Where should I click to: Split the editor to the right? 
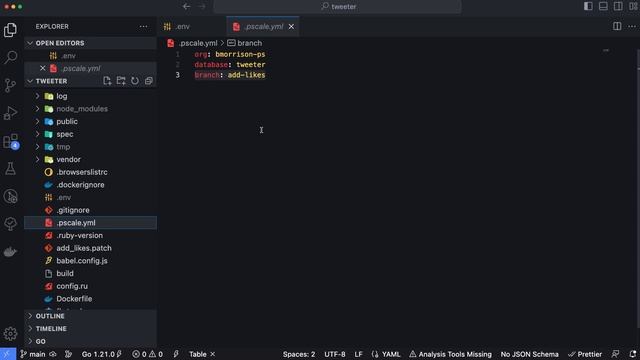pyautogui.click(x=617, y=27)
